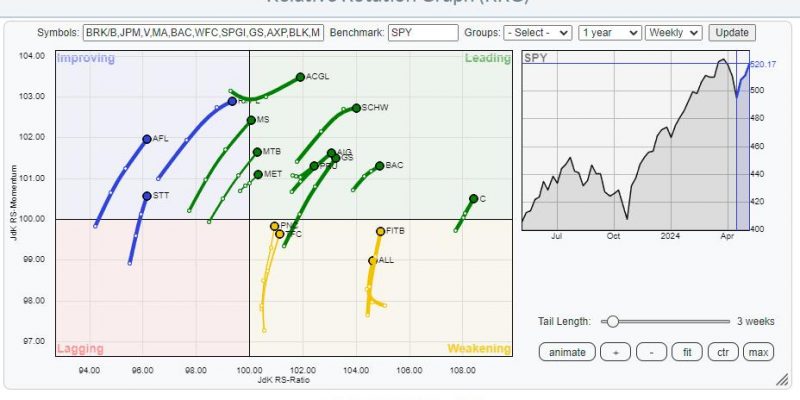Click the max button

[759, 352]
